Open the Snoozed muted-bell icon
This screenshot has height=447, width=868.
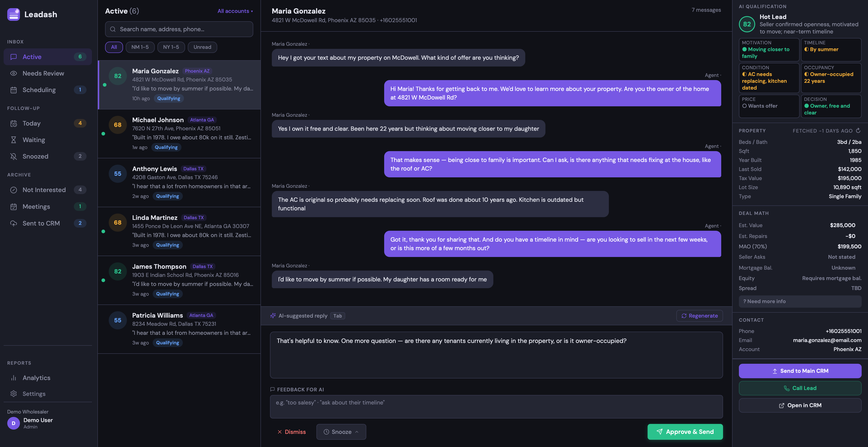point(14,156)
